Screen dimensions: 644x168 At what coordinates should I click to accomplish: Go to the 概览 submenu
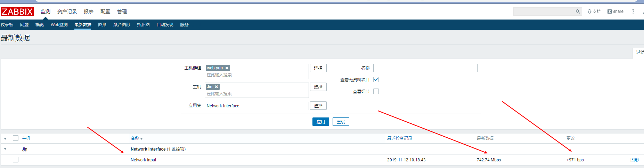point(40,25)
